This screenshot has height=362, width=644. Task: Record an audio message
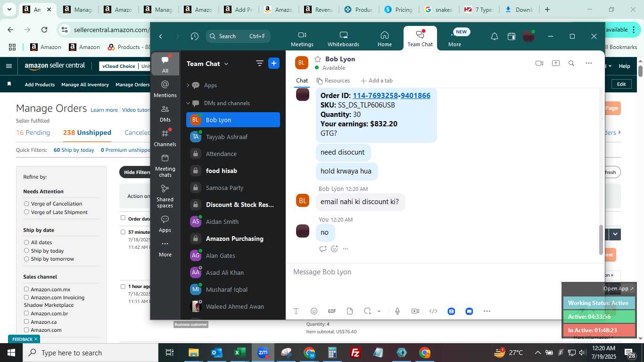pos(397,311)
